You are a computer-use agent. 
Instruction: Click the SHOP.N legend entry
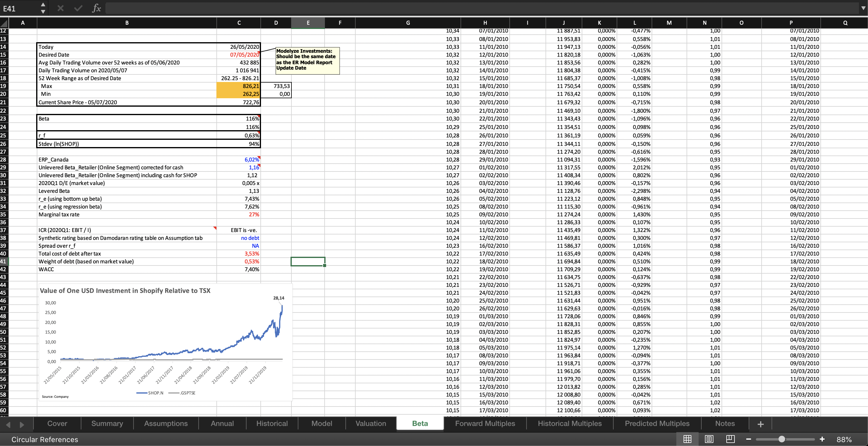pos(150,393)
